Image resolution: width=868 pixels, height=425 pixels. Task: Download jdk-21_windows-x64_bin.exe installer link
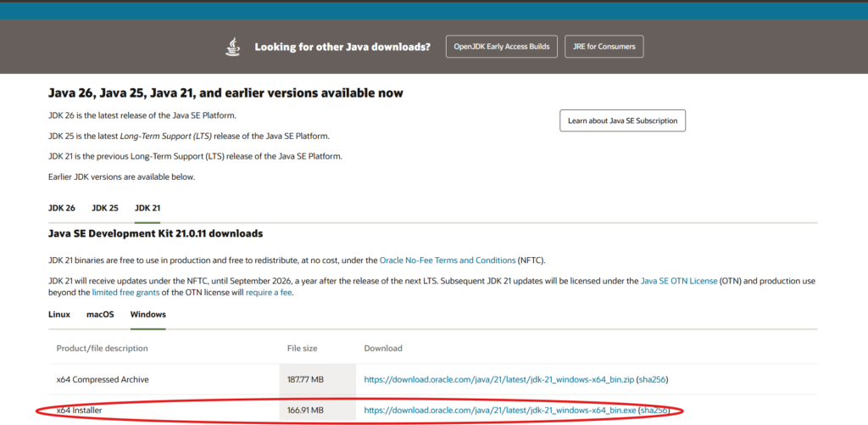(500, 411)
